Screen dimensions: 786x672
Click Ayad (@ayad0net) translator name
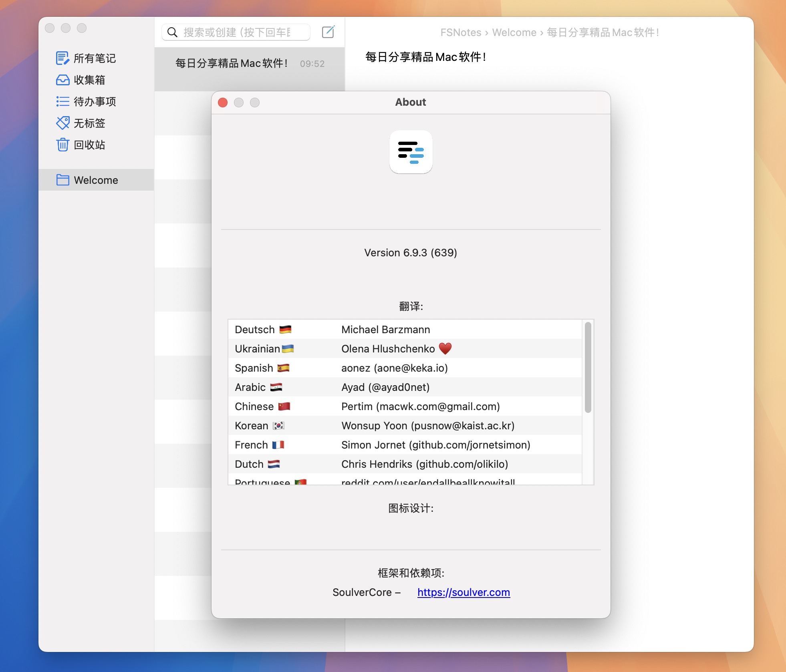point(385,387)
